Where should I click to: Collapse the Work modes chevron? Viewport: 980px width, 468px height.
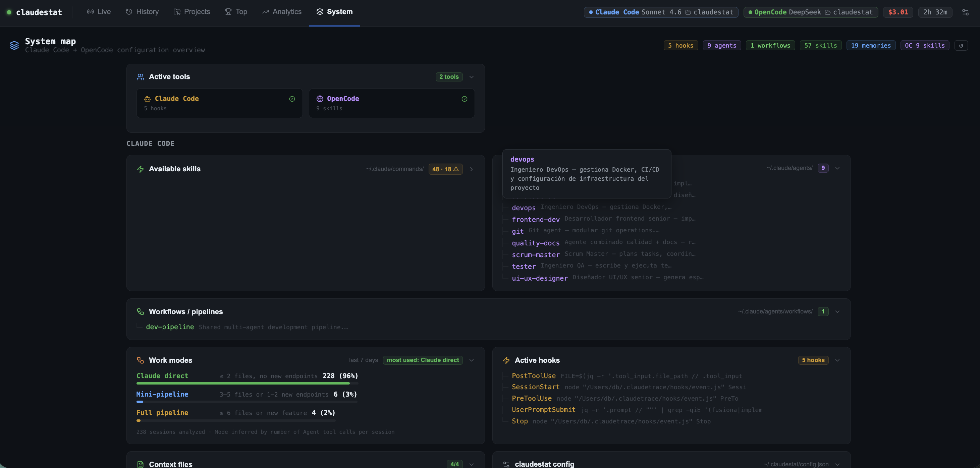[471, 360]
